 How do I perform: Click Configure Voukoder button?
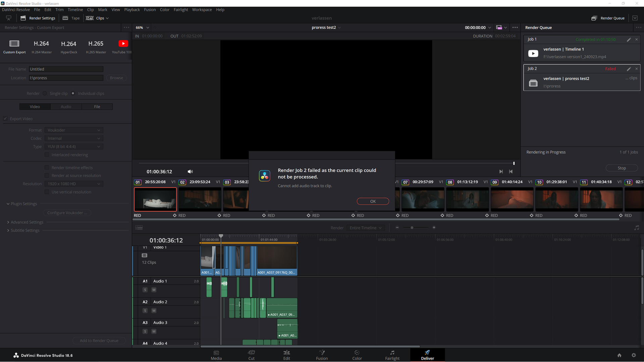click(x=67, y=213)
